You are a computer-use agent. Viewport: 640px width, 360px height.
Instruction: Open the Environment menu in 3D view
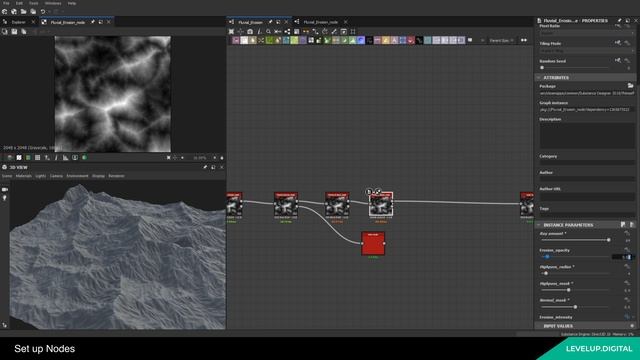point(77,176)
